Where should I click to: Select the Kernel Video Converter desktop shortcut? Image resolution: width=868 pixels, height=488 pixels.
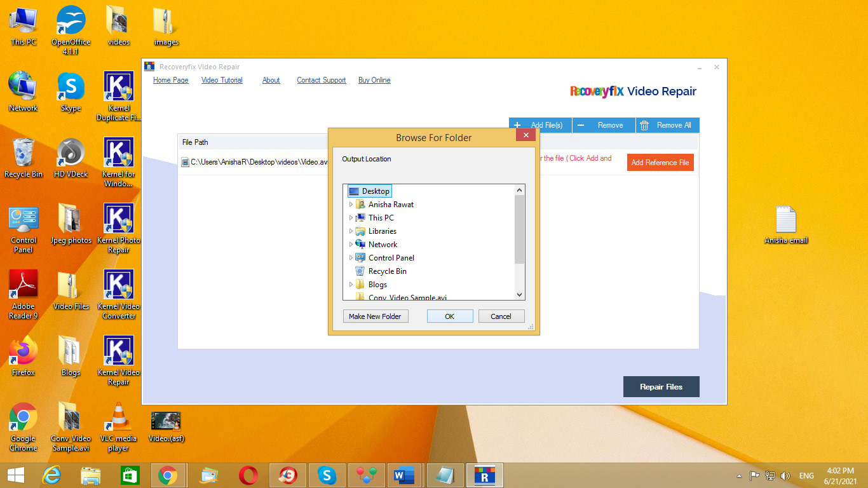pos(119,295)
